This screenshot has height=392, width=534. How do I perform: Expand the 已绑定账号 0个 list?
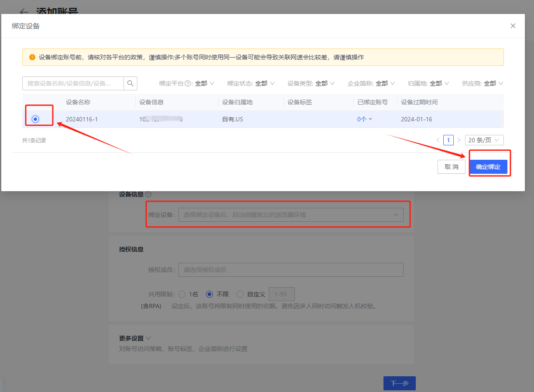pos(365,119)
